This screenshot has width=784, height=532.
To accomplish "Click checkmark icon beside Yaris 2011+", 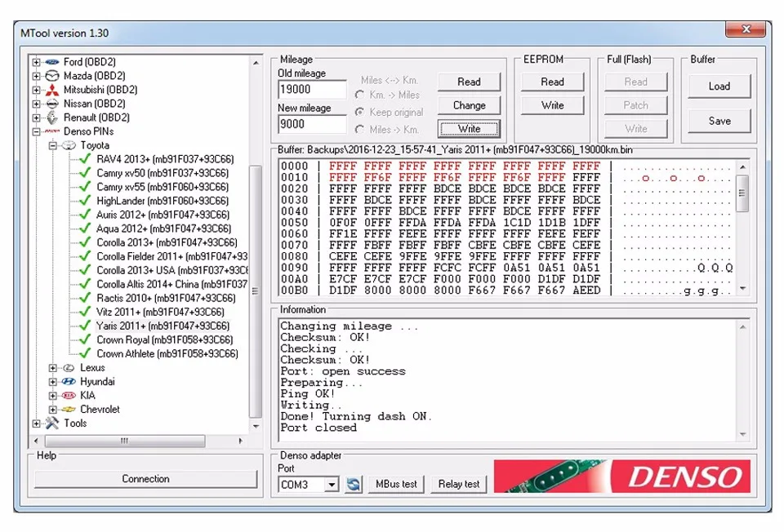I will pos(85,326).
